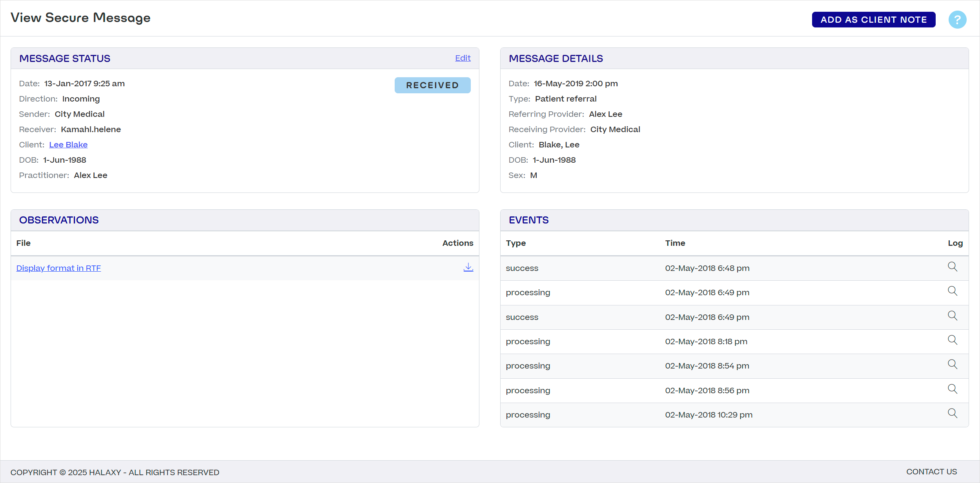
Task: Click the Actions column header
Action: click(x=457, y=243)
